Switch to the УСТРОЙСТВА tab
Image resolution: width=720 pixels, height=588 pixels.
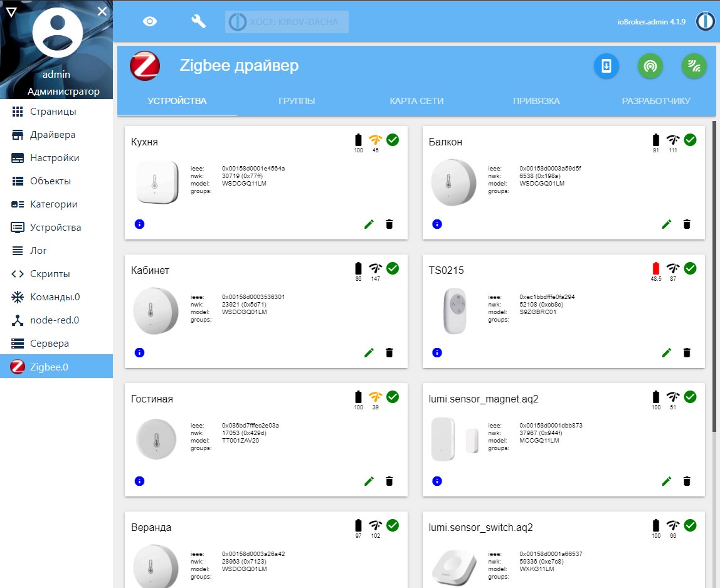point(177,101)
